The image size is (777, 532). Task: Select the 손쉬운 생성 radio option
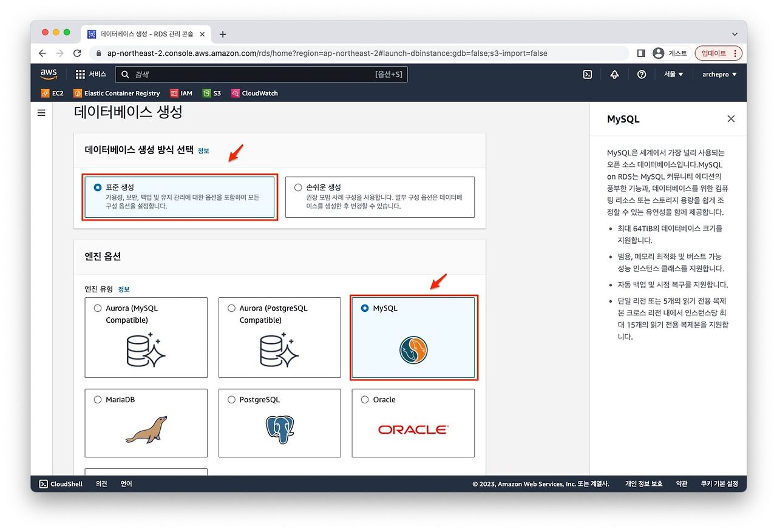[298, 187]
